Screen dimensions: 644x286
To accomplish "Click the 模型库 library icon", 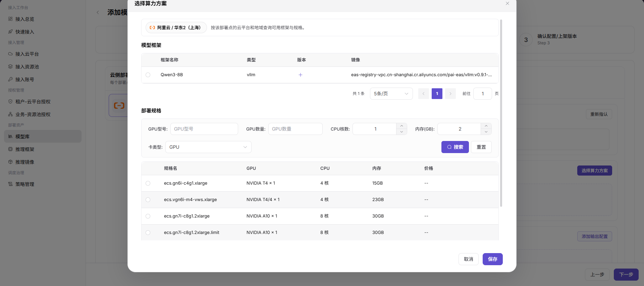I will (10, 136).
